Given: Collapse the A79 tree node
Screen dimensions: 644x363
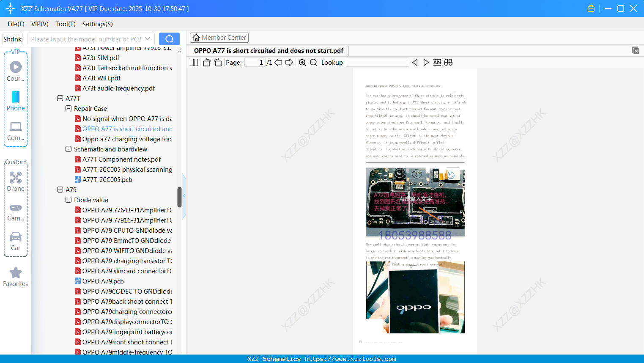Looking at the screenshot, I should [60, 190].
